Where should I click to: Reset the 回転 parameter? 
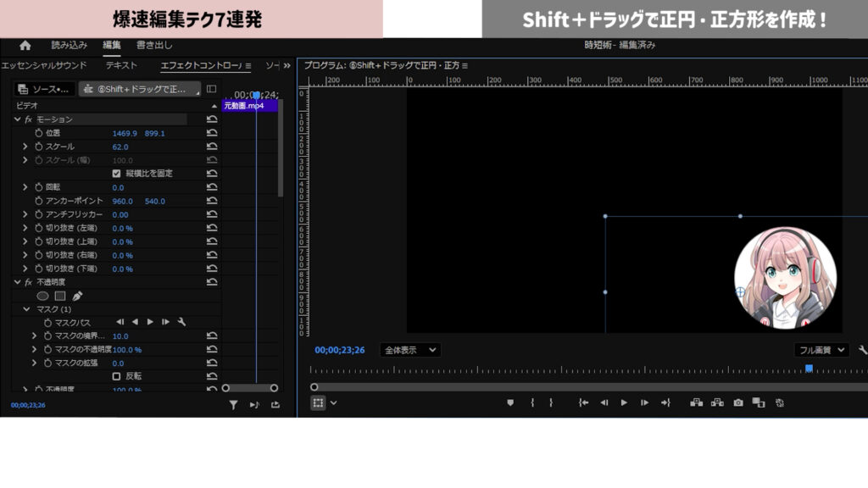212,187
